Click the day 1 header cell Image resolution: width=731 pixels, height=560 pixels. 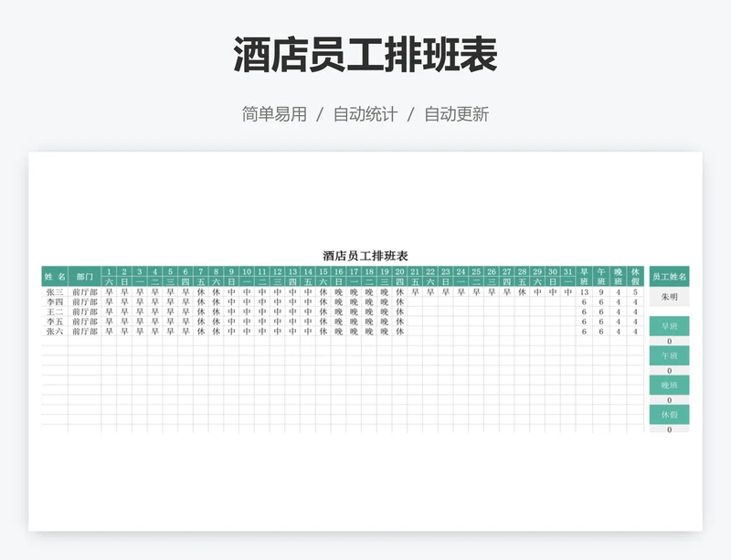click(109, 271)
